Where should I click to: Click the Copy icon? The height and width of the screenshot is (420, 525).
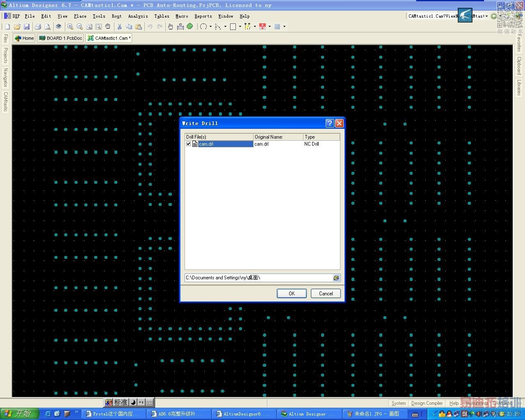129,27
